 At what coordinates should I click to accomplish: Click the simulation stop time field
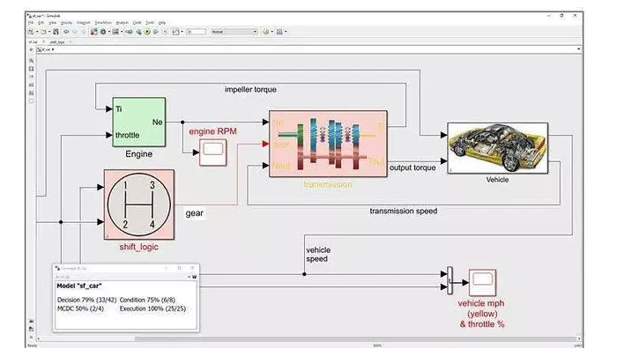pyautogui.click(x=196, y=32)
